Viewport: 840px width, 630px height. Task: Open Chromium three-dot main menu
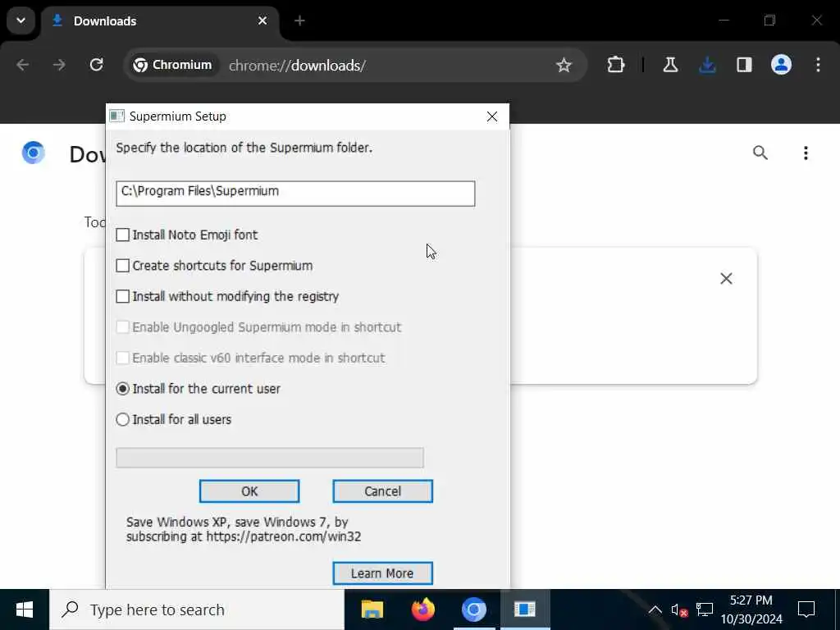pos(818,65)
